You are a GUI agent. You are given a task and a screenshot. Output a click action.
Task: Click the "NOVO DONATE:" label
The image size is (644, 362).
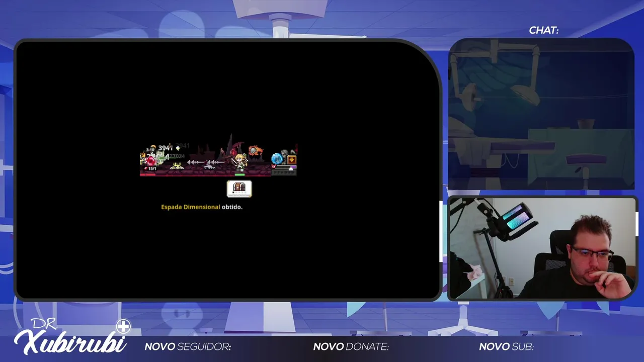pyautogui.click(x=351, y=346)
